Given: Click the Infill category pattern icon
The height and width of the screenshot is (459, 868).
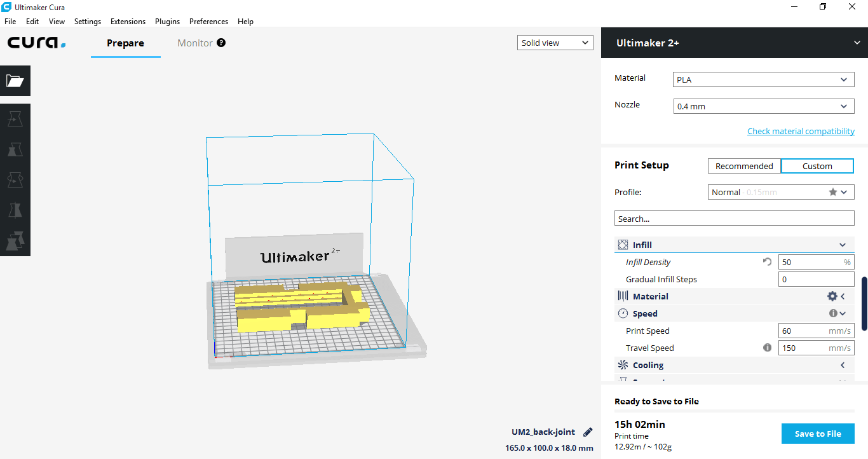Looking at the screenshot, I should [623, 245].
